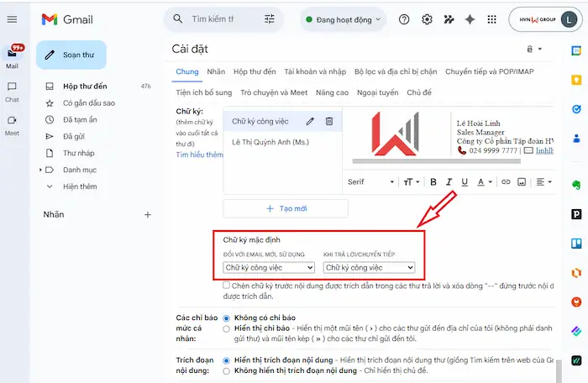Enable the insert signature before quoted text checkbox

tap(227, 286)
